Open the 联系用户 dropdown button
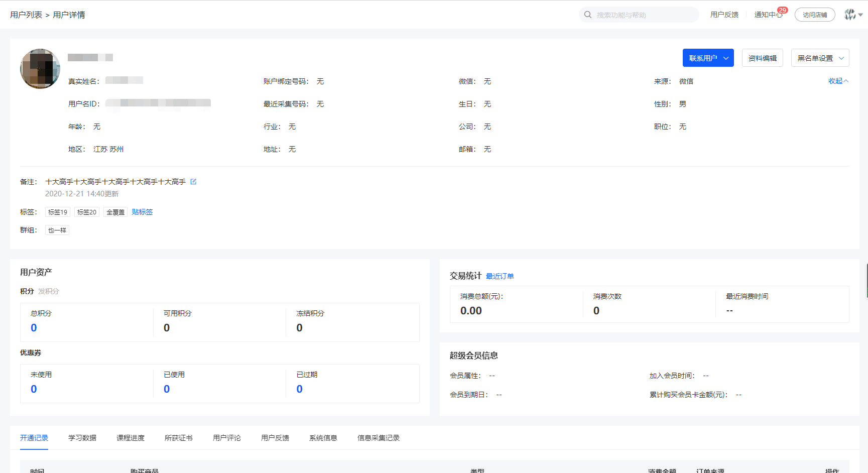The image size is (868, 473). tap(708, 58)
